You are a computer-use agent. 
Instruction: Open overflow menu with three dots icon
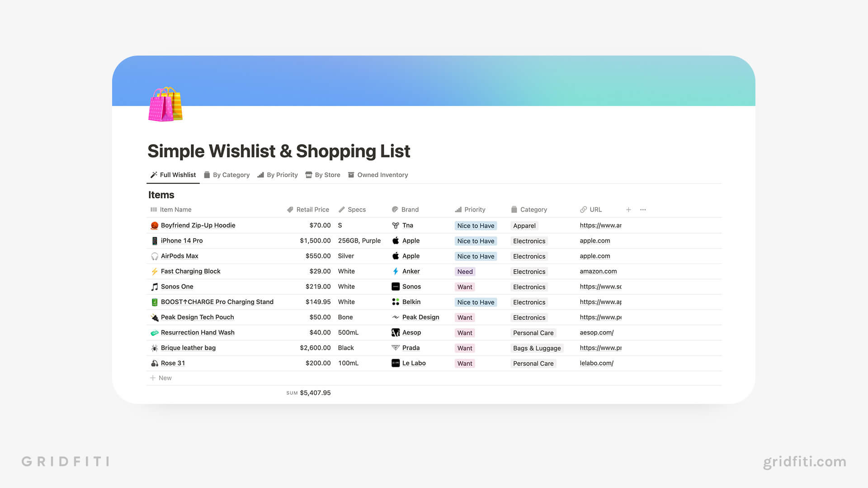[643, 209]
